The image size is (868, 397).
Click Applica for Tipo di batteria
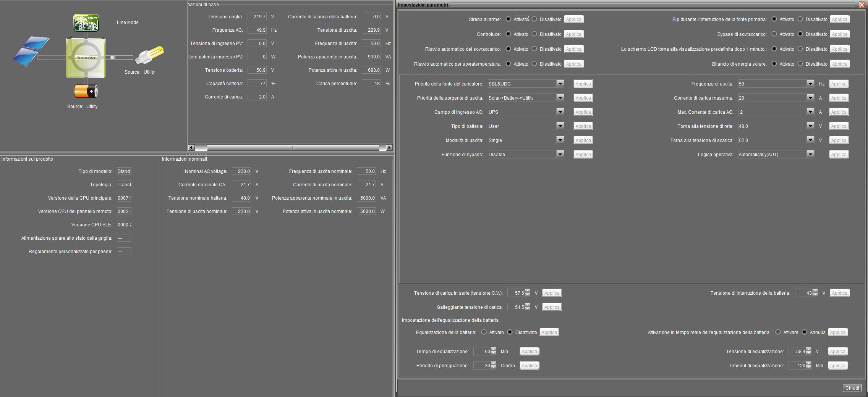[583, 126]
